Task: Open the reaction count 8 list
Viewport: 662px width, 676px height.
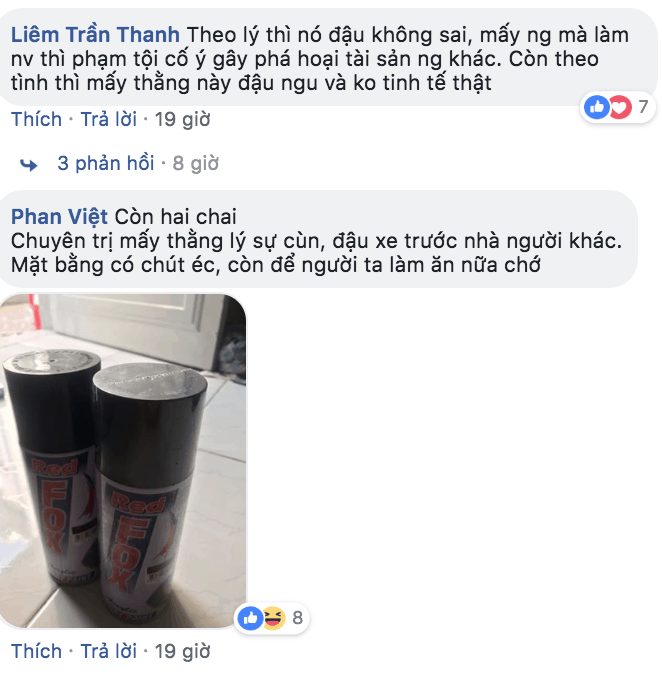Action: (297, 618)
